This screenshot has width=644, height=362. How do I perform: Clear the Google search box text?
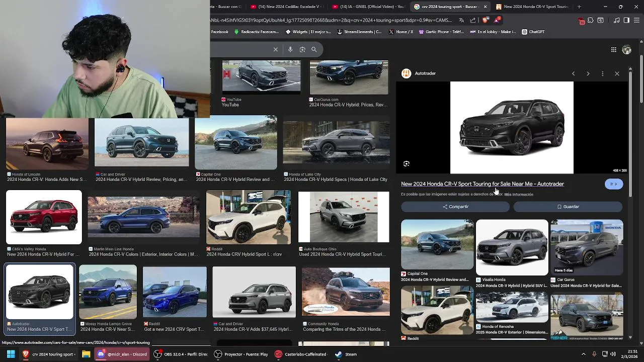[275, 49]
